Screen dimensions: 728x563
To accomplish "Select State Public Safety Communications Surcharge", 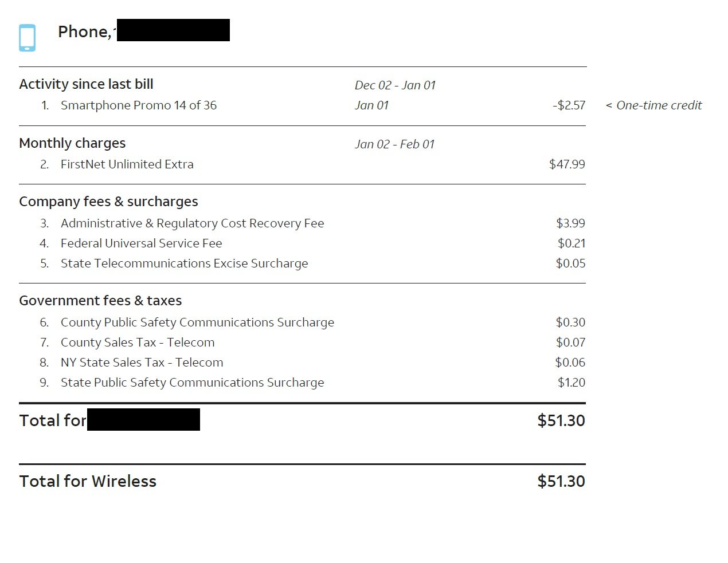I will [192, 383].
